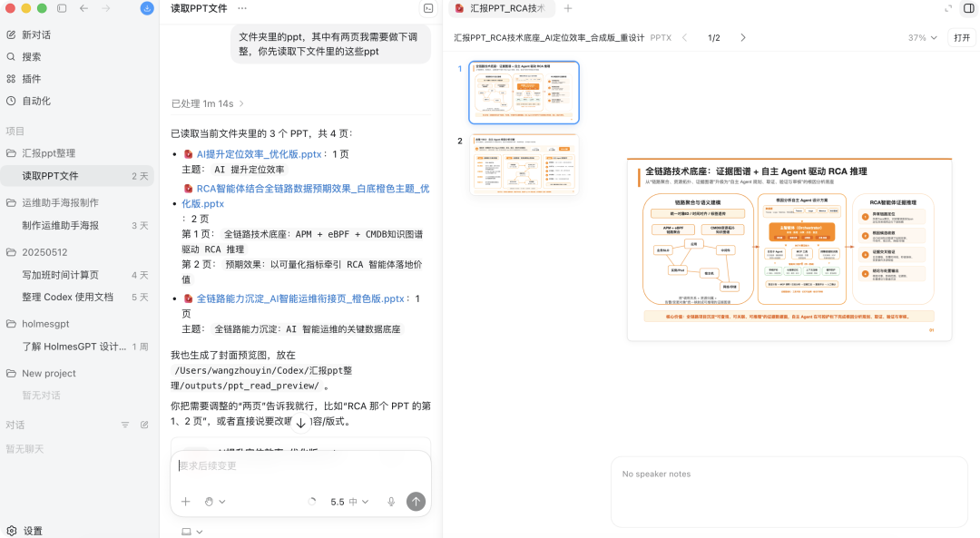Image resolution: width=980 pixels, height=538 pixels.
Task: Add a new preview tab with plus
Action: (x=567, y=8)
